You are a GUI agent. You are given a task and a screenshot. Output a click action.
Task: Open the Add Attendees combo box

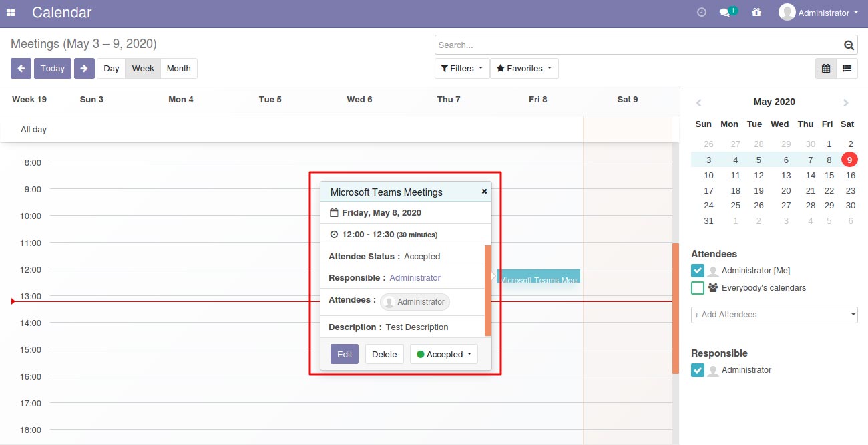coord(775,315)
